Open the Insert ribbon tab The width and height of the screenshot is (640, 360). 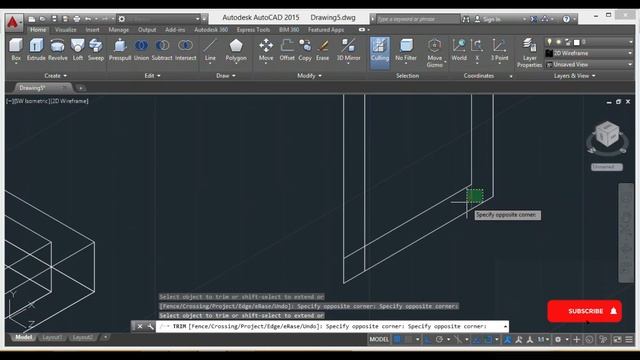tap(92, 30)
